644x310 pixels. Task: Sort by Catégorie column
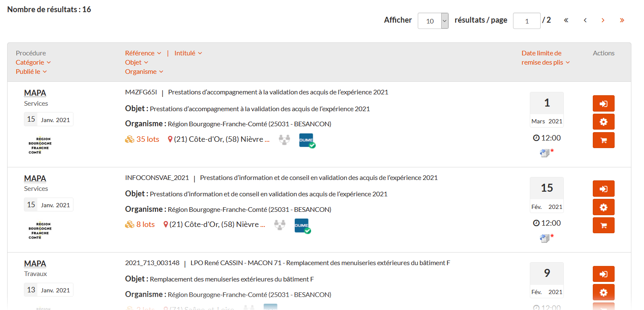(x=33, y=63)
